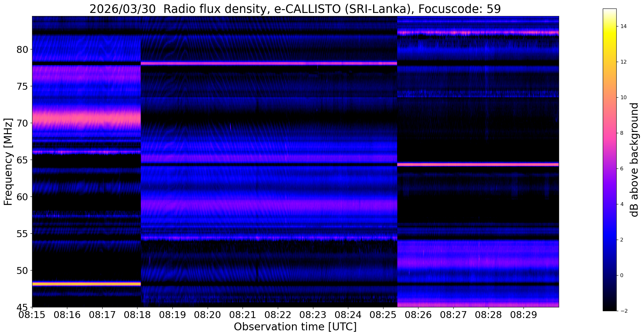Click the colorbar tick value 8
Viewport: 644px width, 336px height.
[621, 133]
